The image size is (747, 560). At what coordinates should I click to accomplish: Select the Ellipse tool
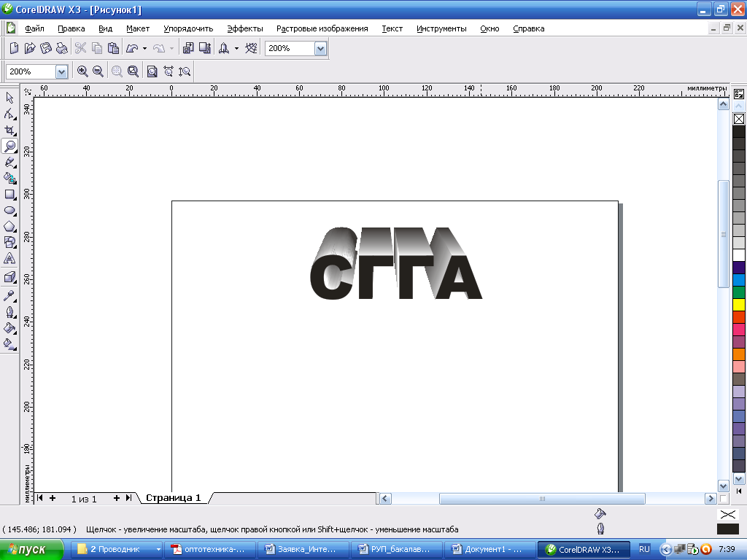[9, 211]
